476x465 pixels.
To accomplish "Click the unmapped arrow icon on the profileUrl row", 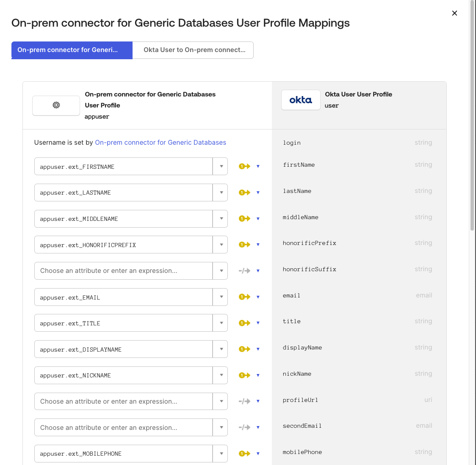I will click(x=244, y=401).
